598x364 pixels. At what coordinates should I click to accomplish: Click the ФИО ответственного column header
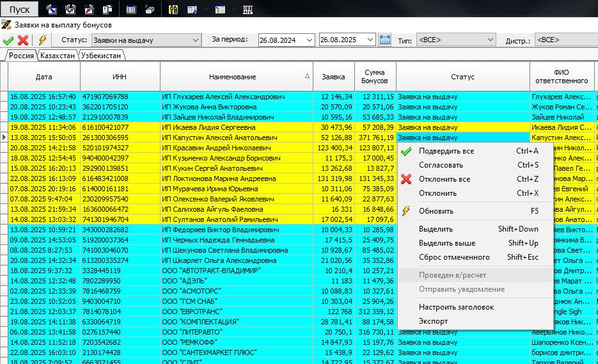pos(562,77)
